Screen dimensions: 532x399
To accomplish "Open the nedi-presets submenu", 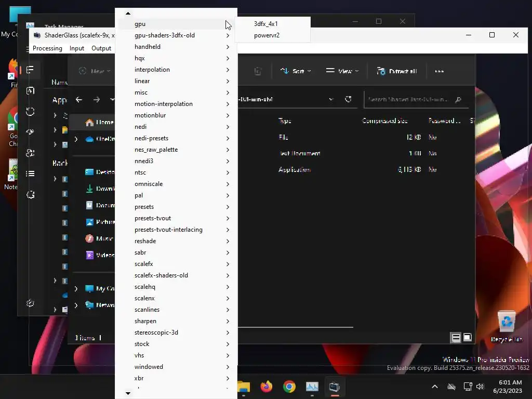I will (x=176, y=138).
